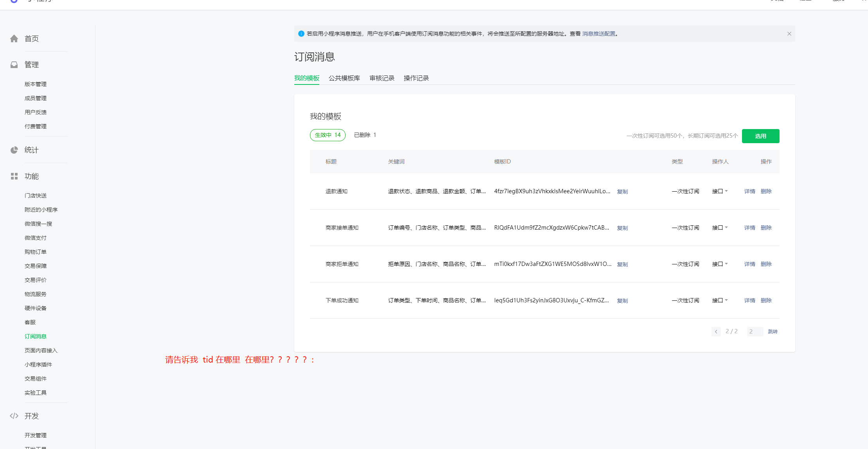868x449 pixels.
Task: Expand 接口 dropdown for 商家接单通知 row
Action: point(720,228)
